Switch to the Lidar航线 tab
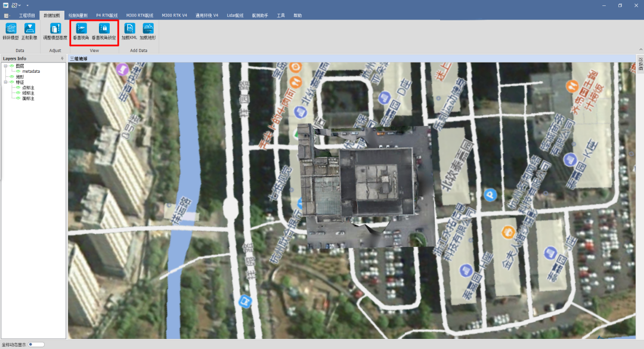 235,16
